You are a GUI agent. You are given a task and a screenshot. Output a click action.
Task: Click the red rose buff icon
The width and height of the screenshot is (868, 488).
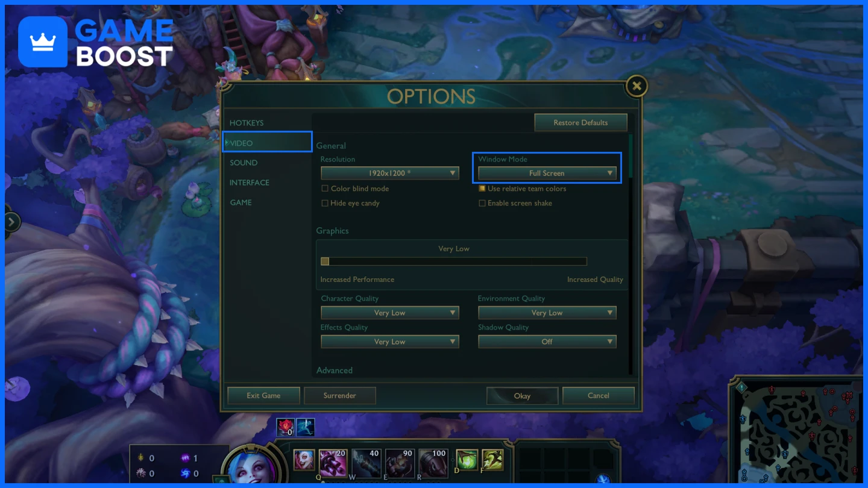tap(286, 427)
